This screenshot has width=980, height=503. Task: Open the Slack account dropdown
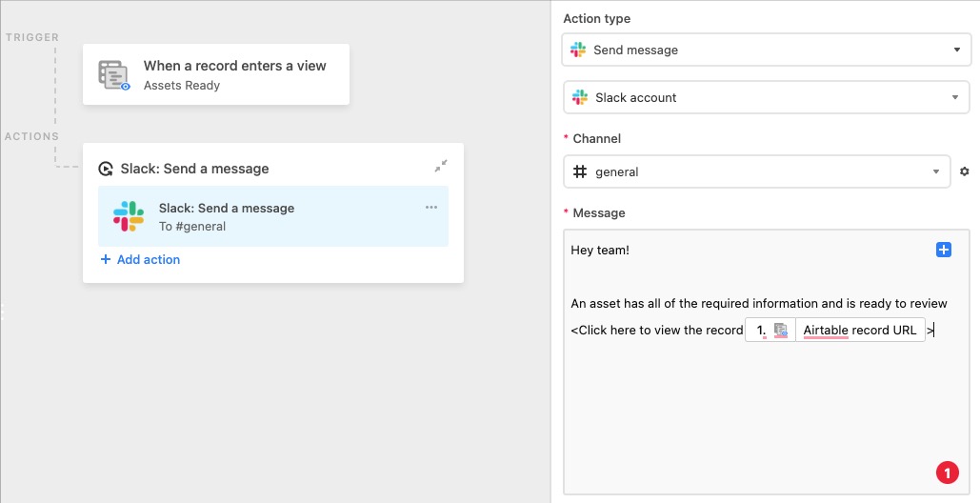coord(767,97)
